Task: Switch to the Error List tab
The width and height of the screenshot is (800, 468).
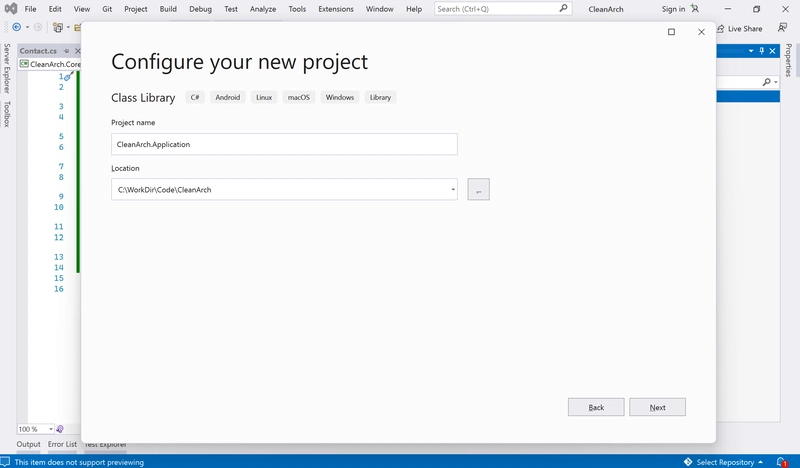Action: click(62, 444)
